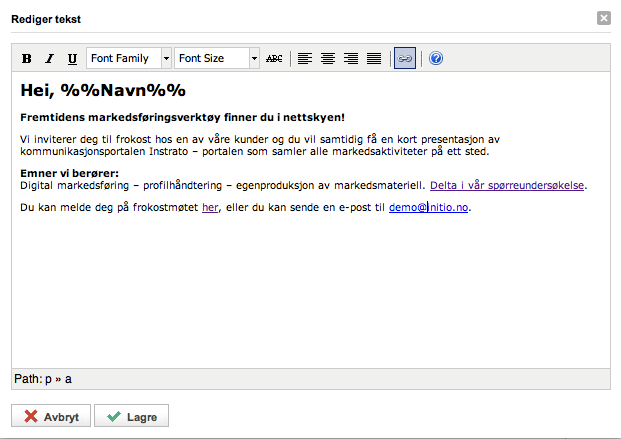Toggle underline formatting
This screenshot has width=621, height=439.
coord(72,59)
